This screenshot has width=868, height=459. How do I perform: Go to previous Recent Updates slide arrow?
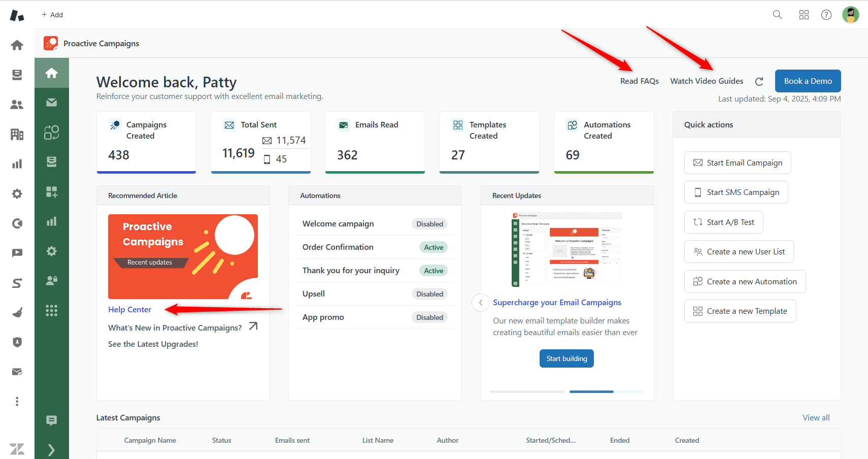point(481,303)
